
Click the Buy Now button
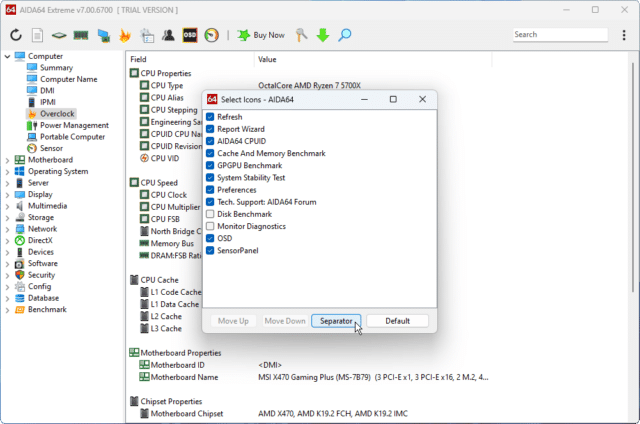pyautogui.click(x=261, y=36)
